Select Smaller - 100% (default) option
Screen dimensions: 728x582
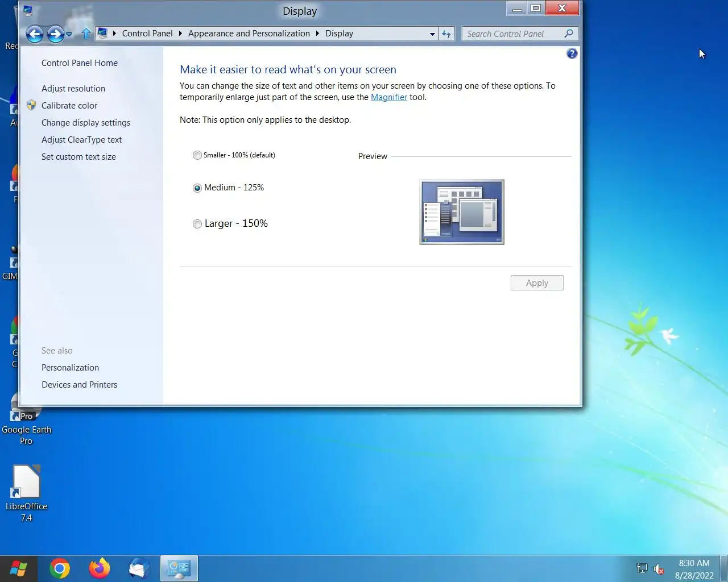(x=234, y=155)
